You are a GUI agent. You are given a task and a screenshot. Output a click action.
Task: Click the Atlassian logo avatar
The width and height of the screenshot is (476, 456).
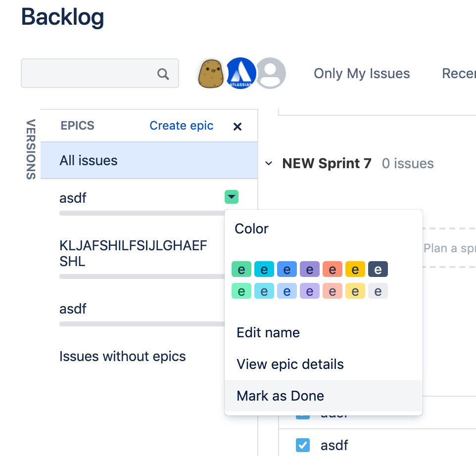pyautogui.click(x=241, y=73)
